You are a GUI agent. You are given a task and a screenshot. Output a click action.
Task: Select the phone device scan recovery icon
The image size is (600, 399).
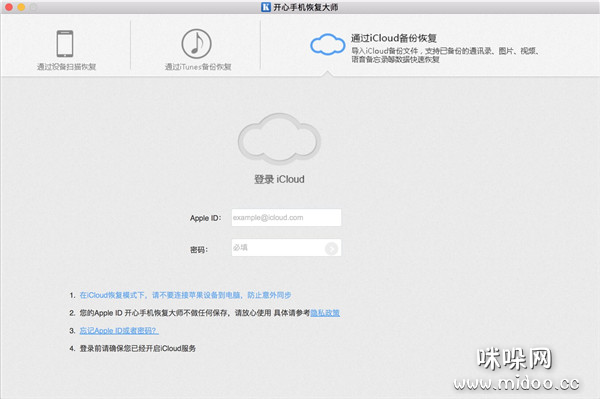pyautogui.click(x=65, y=44)
